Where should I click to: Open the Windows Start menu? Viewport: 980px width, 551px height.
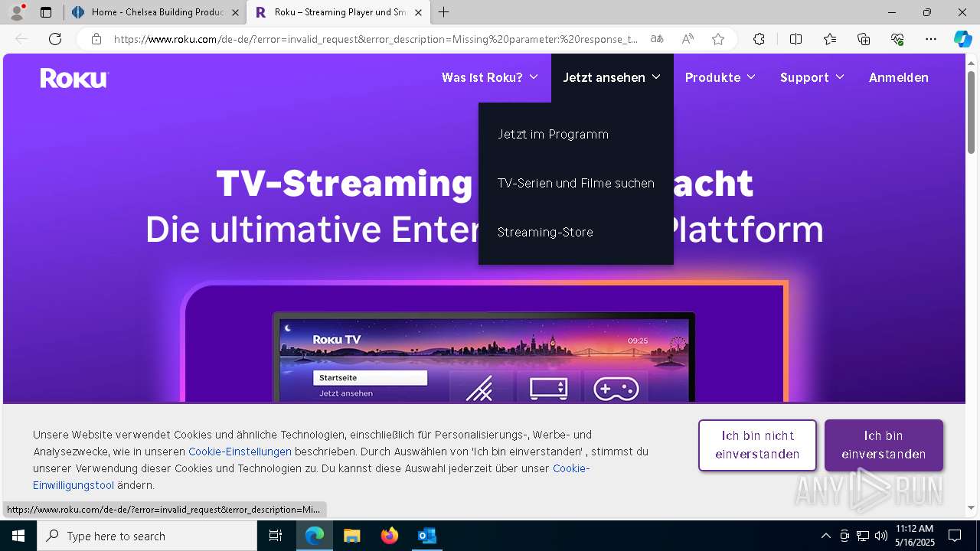coord(18,536)
